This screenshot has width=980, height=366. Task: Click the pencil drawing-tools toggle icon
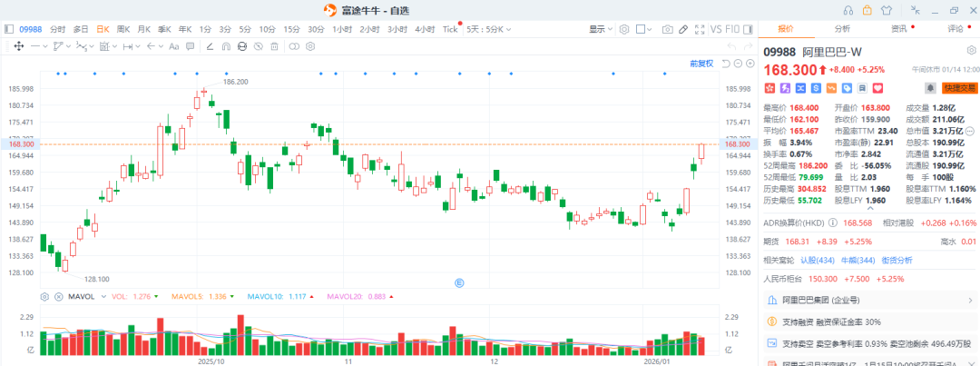(x=684, y=29)
